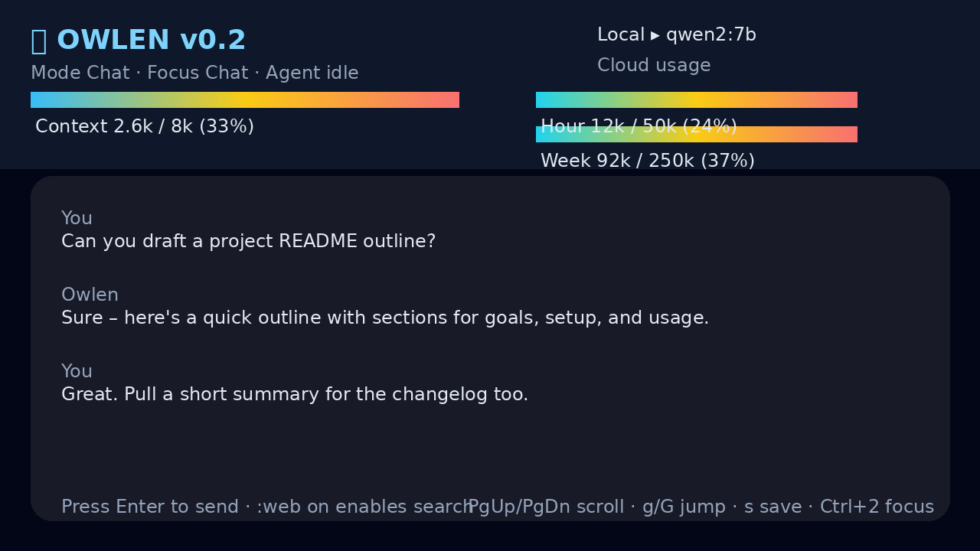Select the Focus Chat status item
The width and height of the screenshot is (980, 551).
point(198,73)
